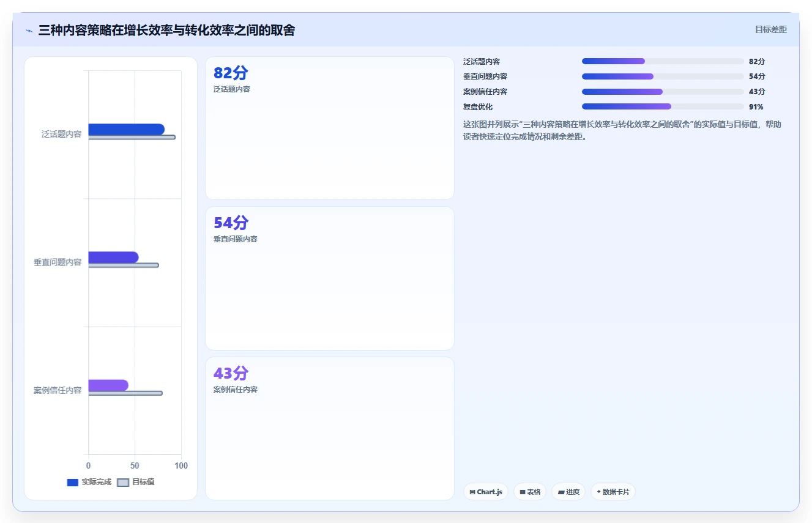Click 泛话题内容 caption under the 82分 card
Image resolution: width=812 pixels, height=523 pixels.
click(232, 89)
